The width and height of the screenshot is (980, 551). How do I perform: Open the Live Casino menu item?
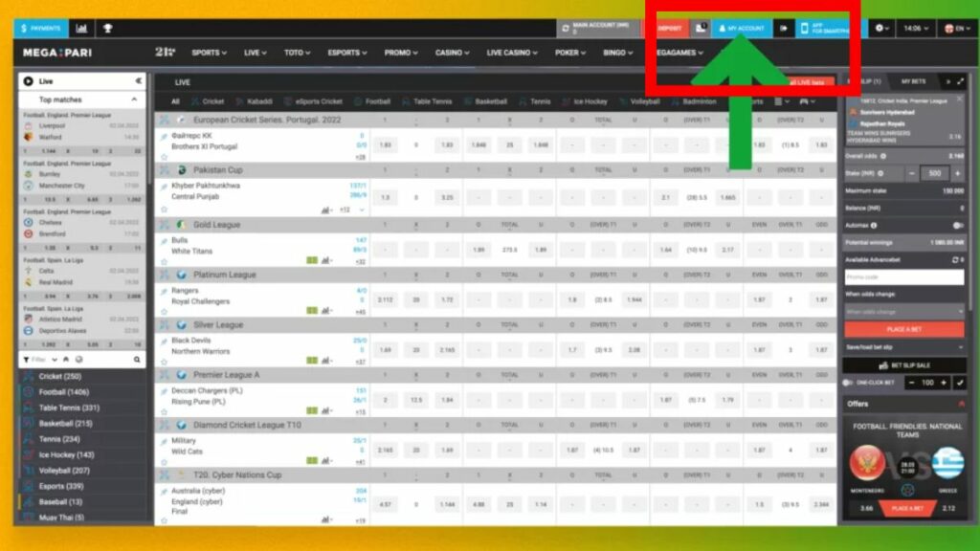coord(512,53)
